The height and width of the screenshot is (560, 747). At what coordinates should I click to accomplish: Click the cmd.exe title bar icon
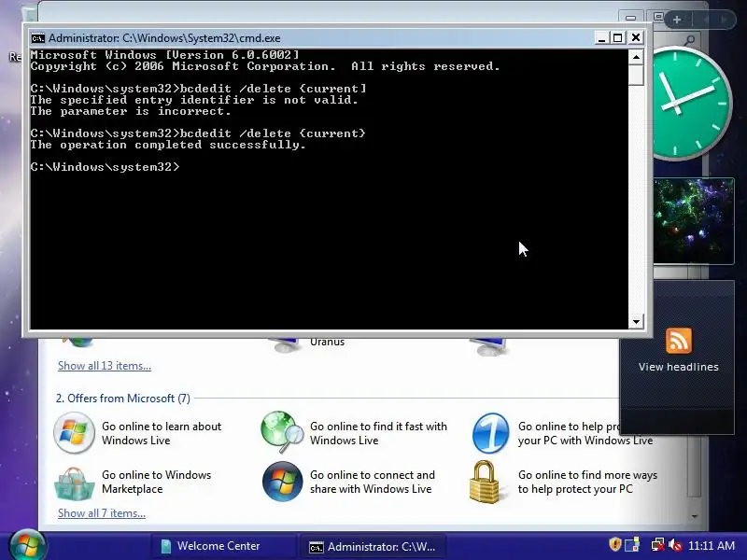(x=37, y=38)
